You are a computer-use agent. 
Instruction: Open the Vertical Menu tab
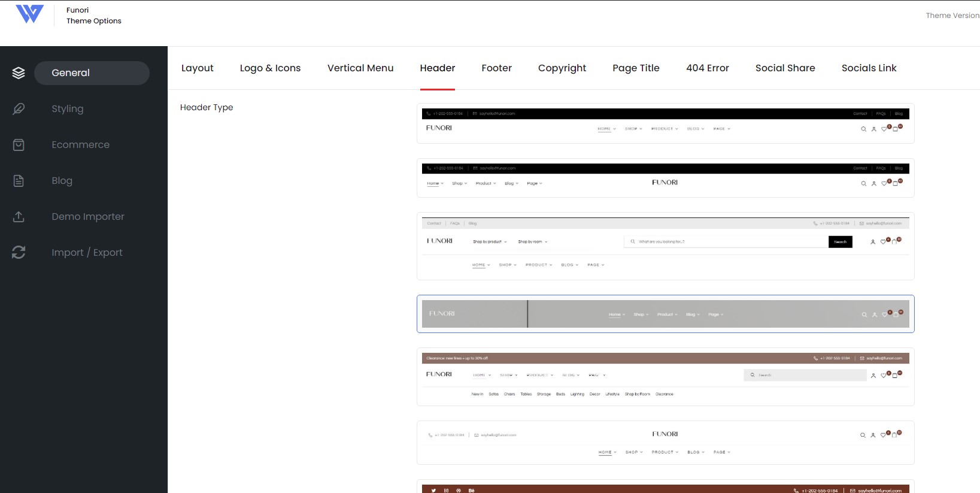[x=360, y=68]
